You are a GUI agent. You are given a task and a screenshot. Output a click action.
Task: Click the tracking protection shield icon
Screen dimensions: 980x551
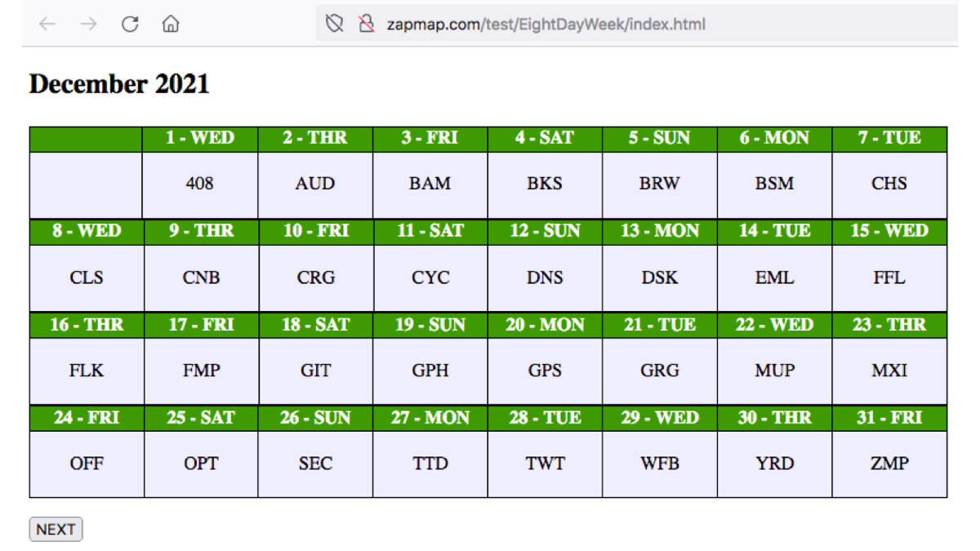click(334, 24)
